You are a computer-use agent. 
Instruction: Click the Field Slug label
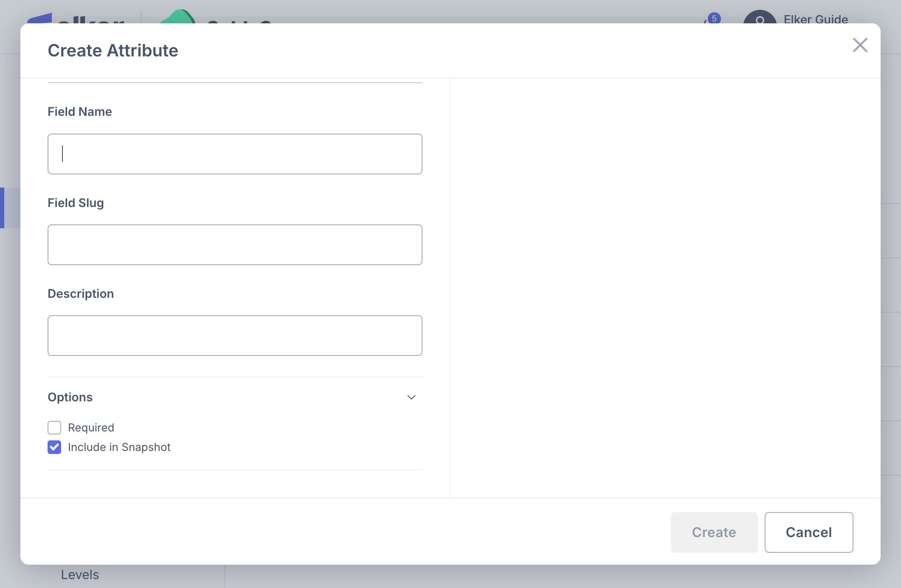coord(76,203)
